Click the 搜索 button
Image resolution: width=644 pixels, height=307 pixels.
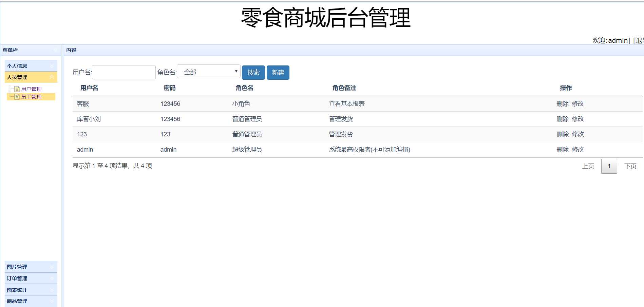click(x=253, y=73)
